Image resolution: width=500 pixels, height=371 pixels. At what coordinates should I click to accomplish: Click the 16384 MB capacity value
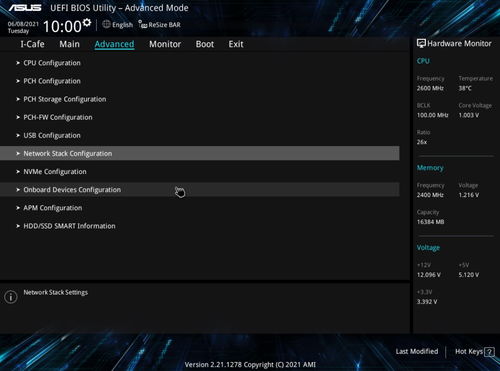[430, 222]
